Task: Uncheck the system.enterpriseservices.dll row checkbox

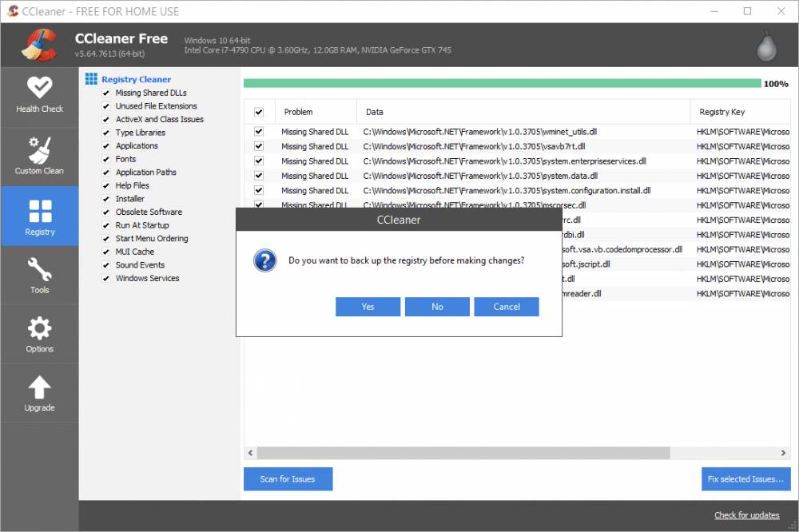Action: 259,161
